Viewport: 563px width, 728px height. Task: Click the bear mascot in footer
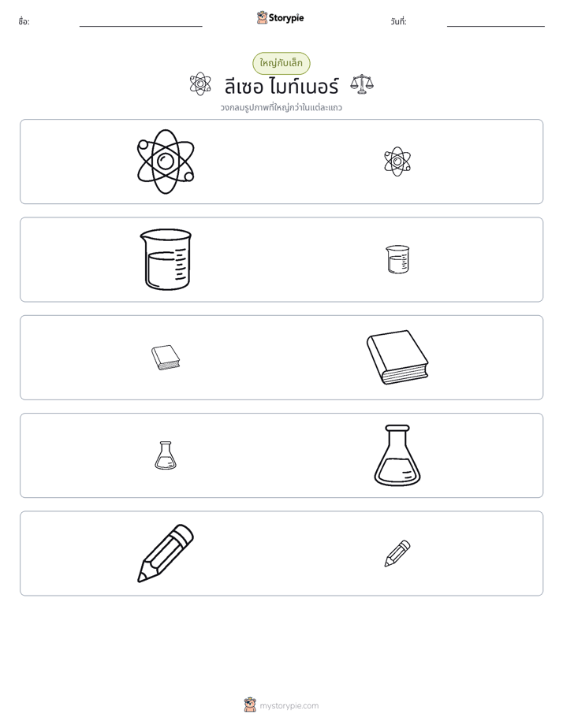point(250,705)
